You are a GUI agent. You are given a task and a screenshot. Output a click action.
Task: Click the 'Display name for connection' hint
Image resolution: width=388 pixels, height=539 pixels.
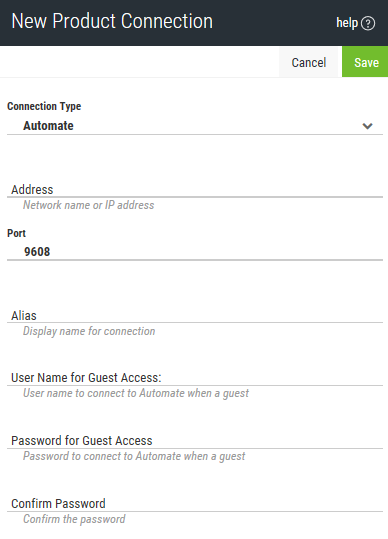click(x=89, y=331)
